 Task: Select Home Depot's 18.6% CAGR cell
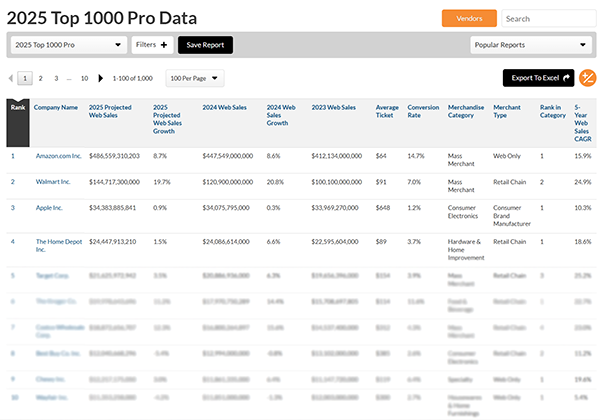[x=583, y=242]
